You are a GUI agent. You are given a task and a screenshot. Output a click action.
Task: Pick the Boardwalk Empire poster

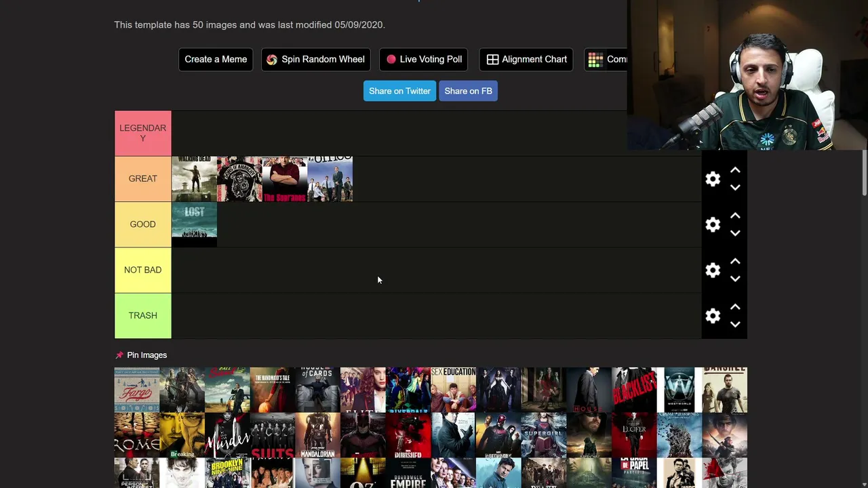[x=408, y=473]
